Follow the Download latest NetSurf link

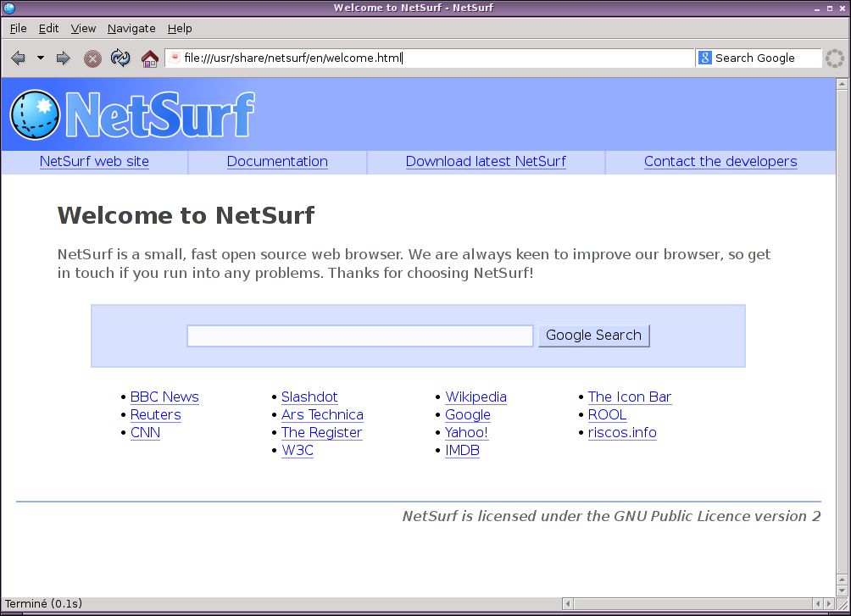click(486, 161)
